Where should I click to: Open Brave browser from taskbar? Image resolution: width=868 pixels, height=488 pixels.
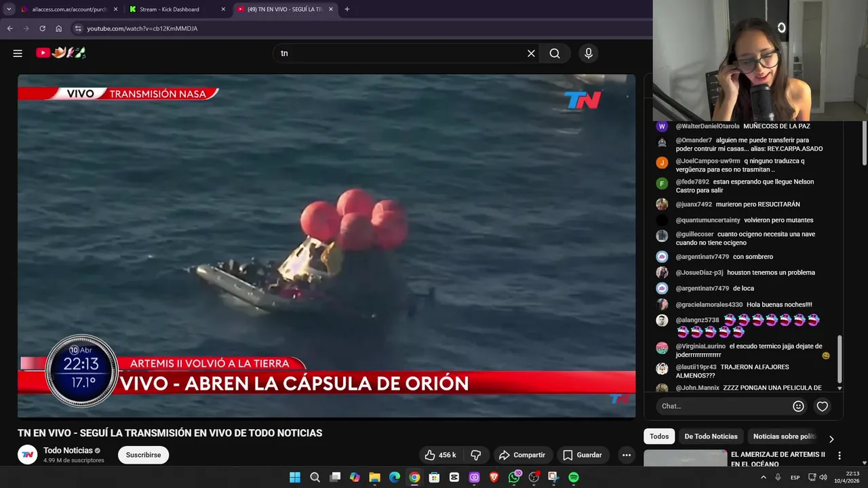(x=494, y=477)
